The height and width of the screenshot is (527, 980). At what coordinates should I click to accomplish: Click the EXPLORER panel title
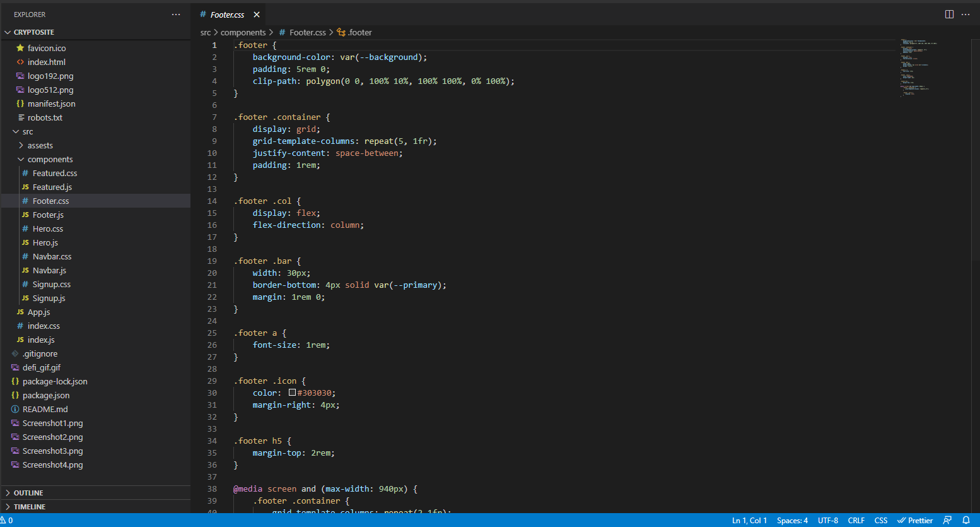click(x=30, y=15)
